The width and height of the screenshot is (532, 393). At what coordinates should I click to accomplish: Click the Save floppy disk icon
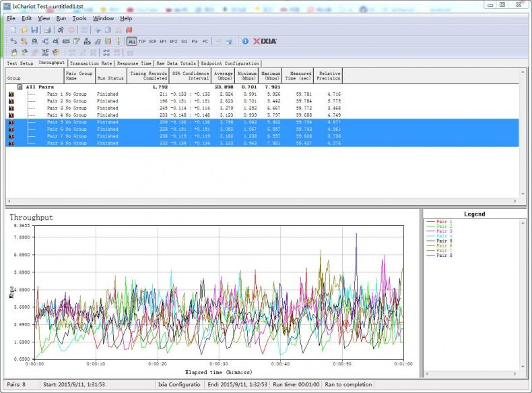coord(34,30)
